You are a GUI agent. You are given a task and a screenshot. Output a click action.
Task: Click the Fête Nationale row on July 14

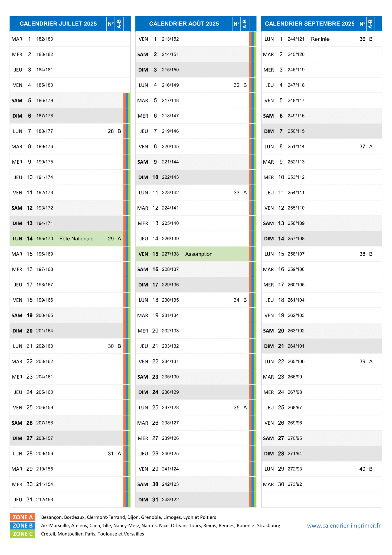tap(67, 239)
